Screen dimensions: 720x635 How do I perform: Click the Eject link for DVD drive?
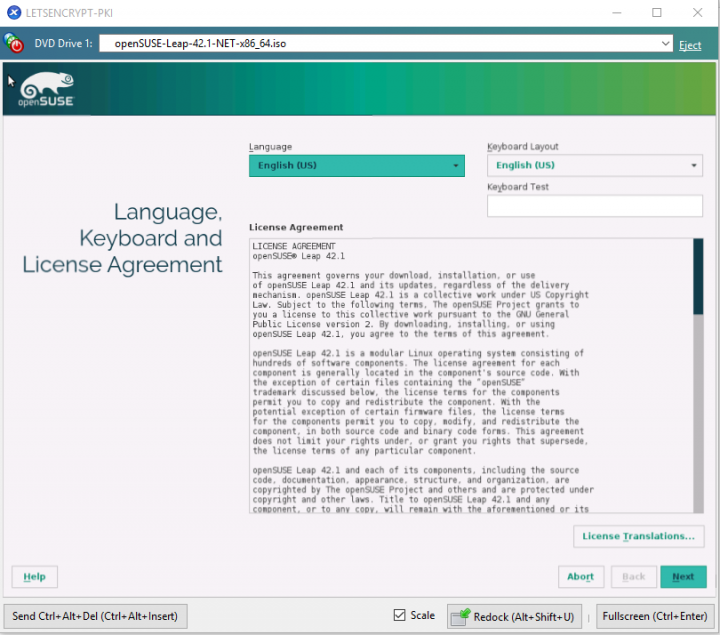[690, 45]
